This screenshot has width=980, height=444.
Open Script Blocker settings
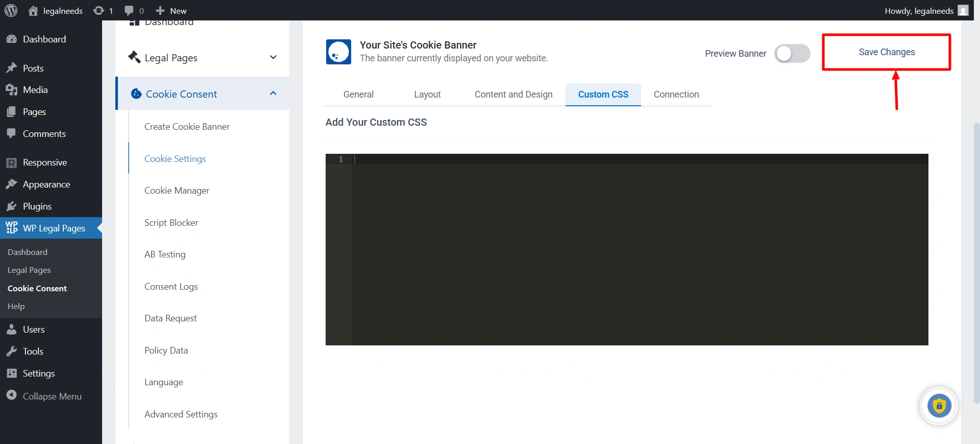(171, 223)
